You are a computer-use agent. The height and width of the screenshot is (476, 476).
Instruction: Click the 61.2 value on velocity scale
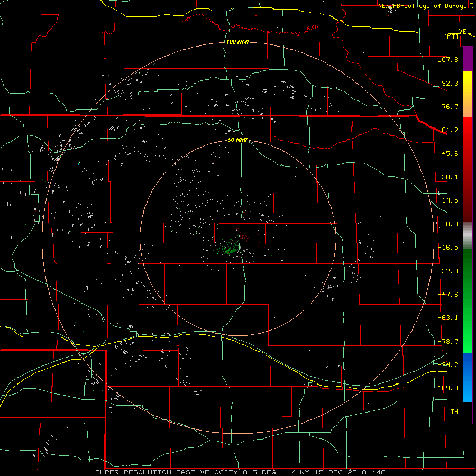pos(450,130)
